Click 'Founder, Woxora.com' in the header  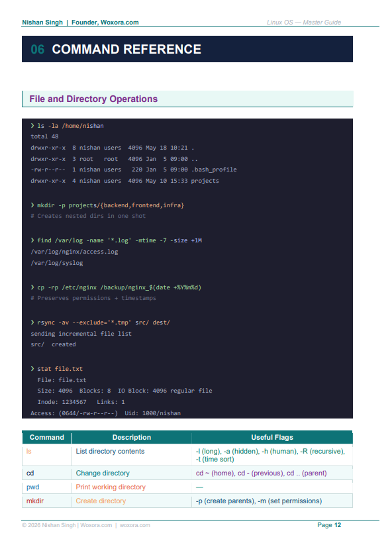click(105, 23)
